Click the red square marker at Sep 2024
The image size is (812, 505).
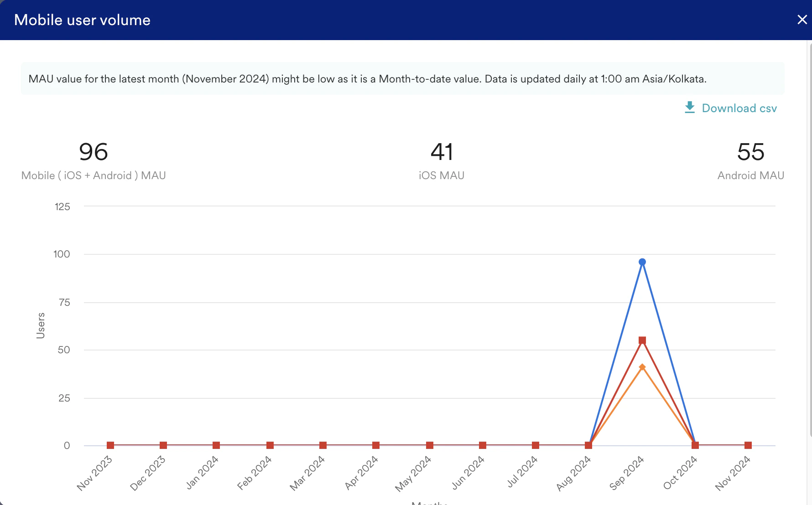tap(642, 340)
